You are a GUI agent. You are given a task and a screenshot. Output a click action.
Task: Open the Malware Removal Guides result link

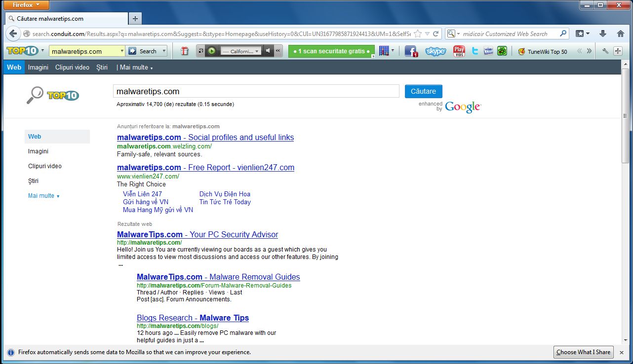(218, 277)
